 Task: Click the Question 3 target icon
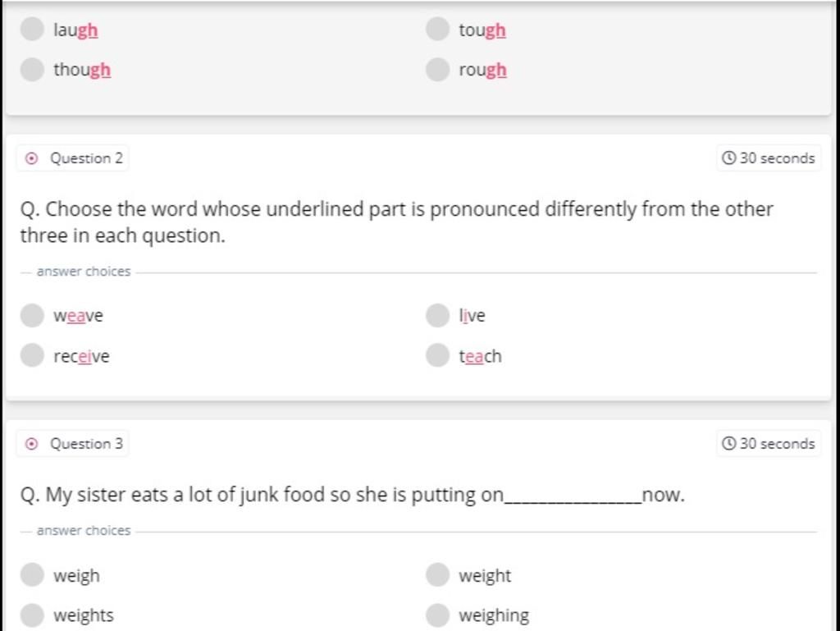(32, 444)
